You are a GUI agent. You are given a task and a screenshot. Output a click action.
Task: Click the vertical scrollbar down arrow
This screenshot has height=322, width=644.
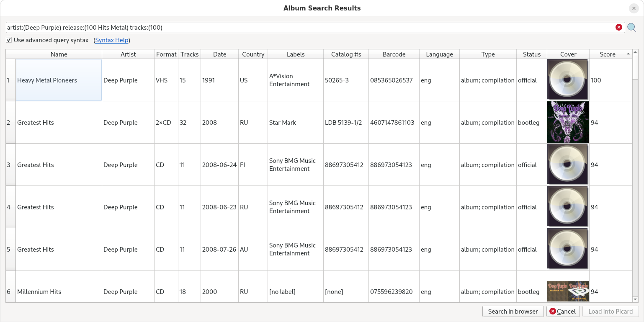coord(635,299)
